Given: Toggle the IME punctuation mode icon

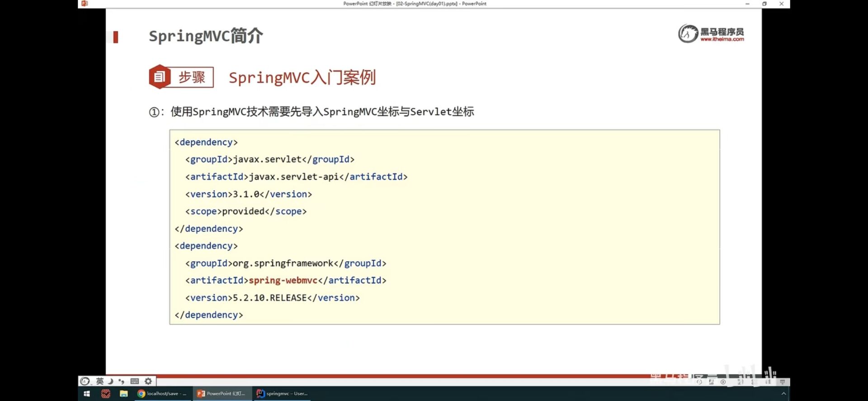Looking at the screenshot, I should (x=121, y=382).
